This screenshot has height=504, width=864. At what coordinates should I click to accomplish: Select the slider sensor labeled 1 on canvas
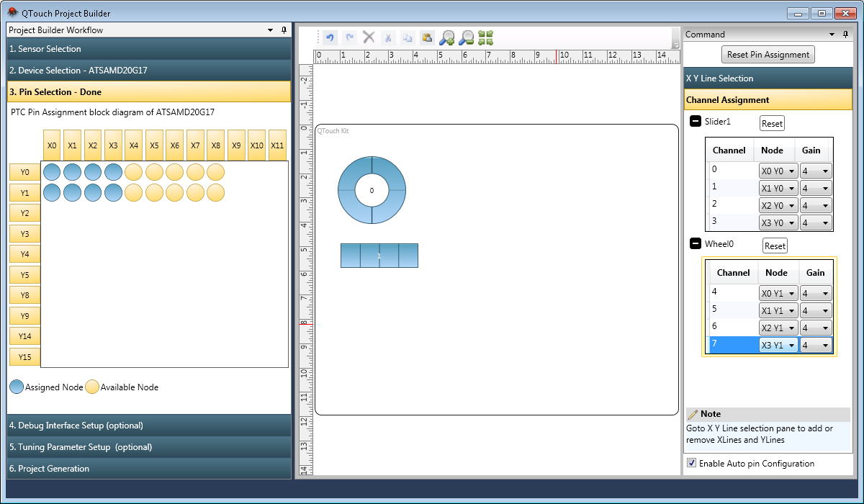(379, 256)
